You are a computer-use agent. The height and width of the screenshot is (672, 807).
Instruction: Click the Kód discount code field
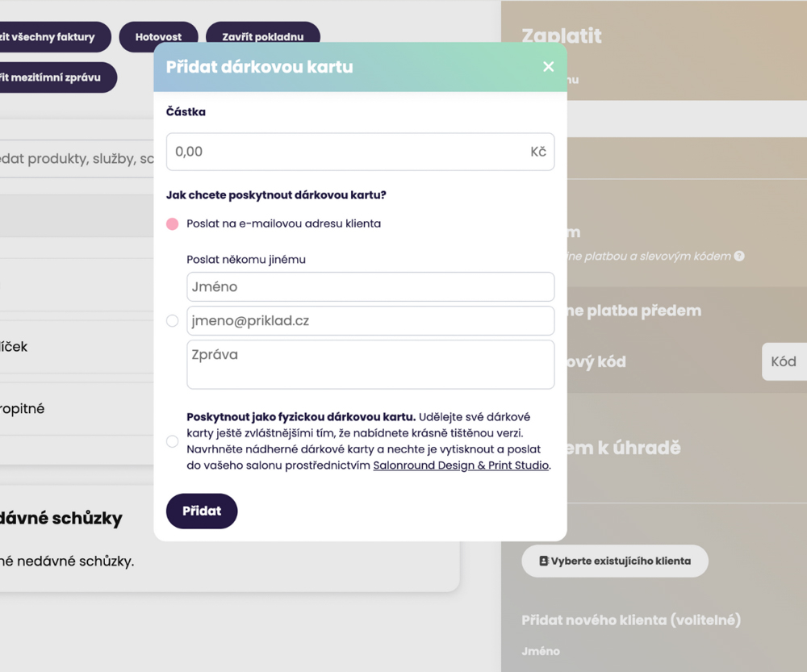click(784, 361)
